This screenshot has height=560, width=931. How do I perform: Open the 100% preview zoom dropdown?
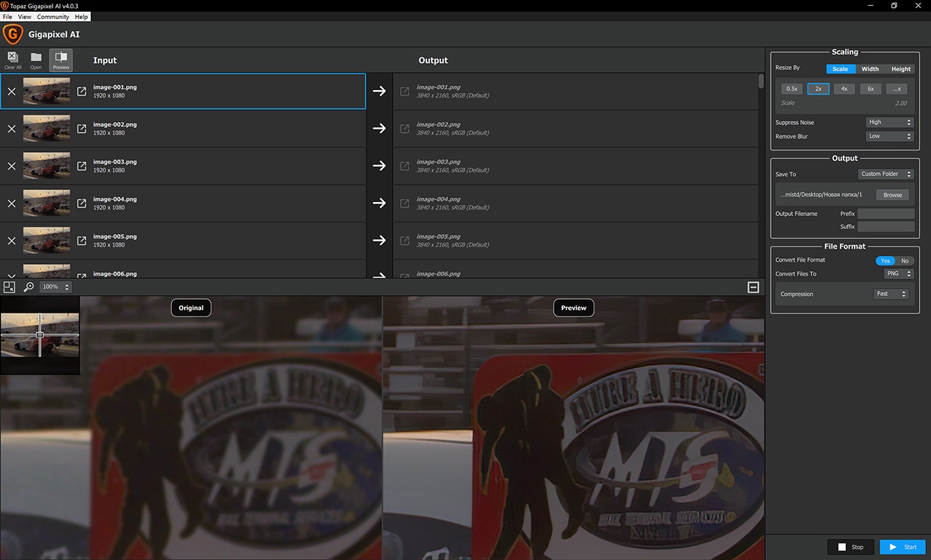click(55, 287)
